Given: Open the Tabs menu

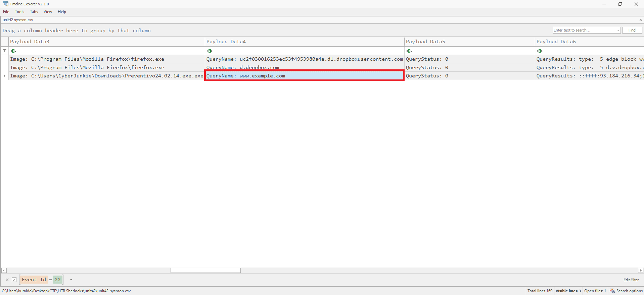Looking at the screenshot, I should (x=34, y=12).
